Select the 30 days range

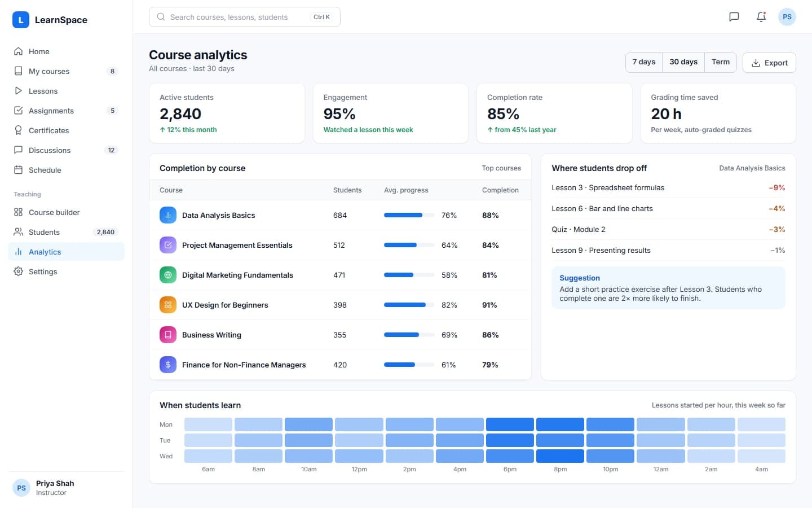point(683,62)
